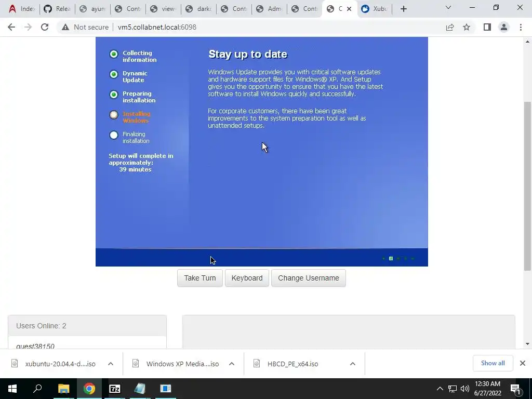This screenshot has width=532, height=399.
Task: Bookmark this page with the star
Action: point(467,27)
